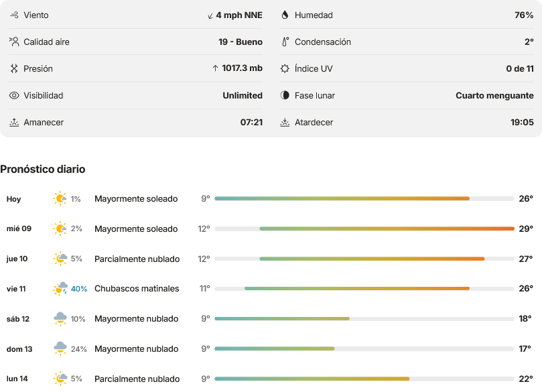Select the lun 14 forecast row
The width and height of the screenshot is (542, 392).
pyautogui.click(x=271, y=379)
